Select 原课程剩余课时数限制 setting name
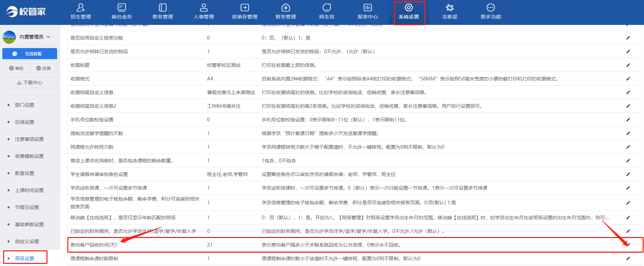644x266 pixels. click(x=94, y=258)
